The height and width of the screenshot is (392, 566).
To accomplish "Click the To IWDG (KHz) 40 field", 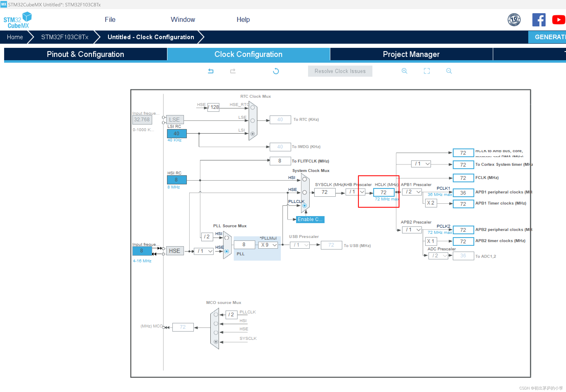I will click(280, 147).
